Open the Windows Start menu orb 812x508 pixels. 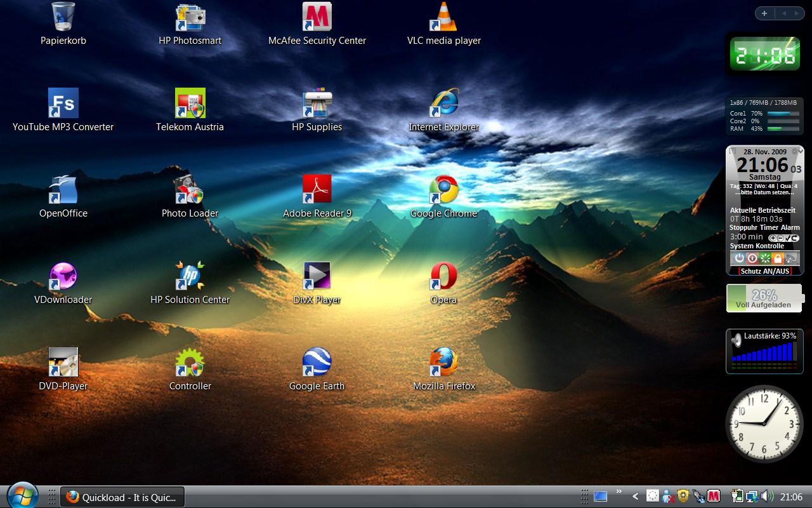coord(22,495)
